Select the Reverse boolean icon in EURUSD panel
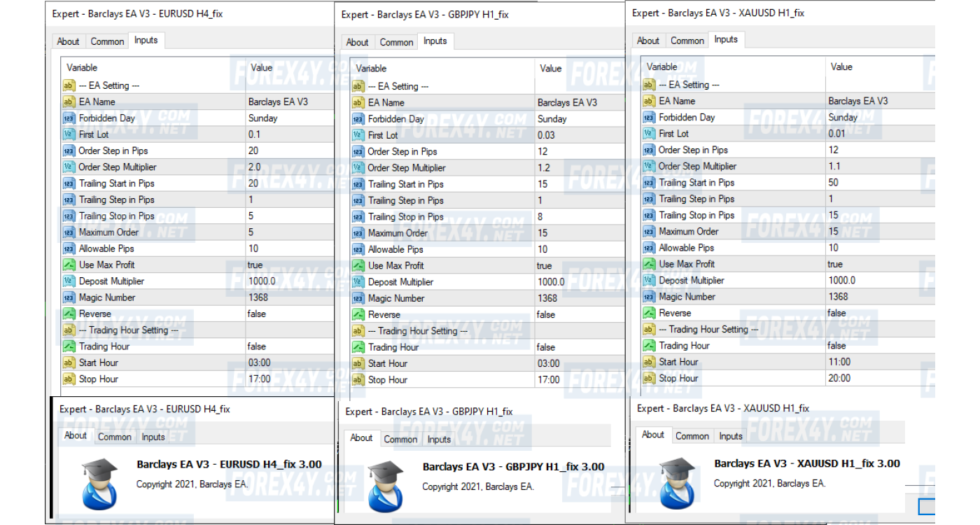The image size is (980, 525). click(69, 314)
